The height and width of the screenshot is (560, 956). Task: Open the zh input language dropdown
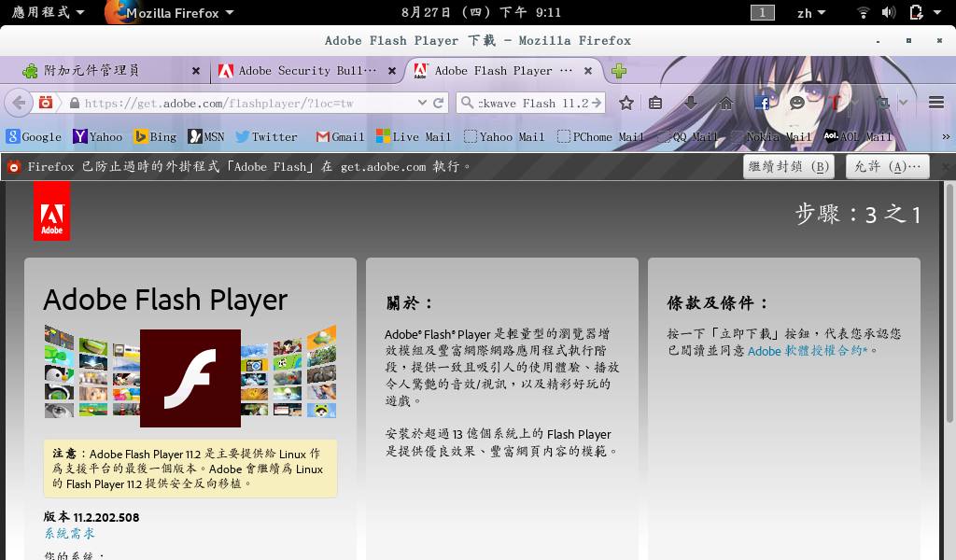(810, 13)
